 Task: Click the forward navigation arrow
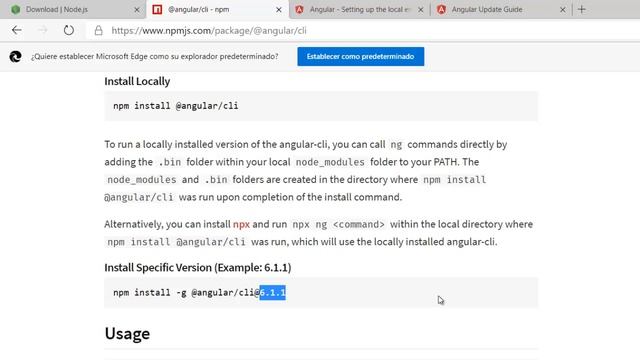(43, 30)
